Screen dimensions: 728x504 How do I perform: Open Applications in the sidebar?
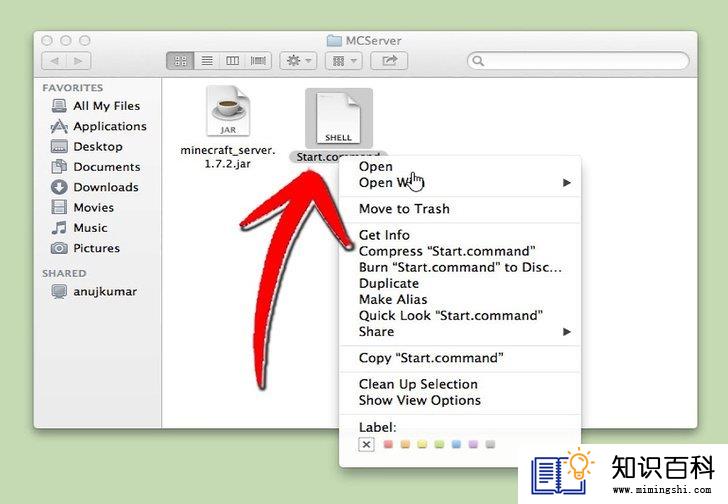[x=98, y=126]
